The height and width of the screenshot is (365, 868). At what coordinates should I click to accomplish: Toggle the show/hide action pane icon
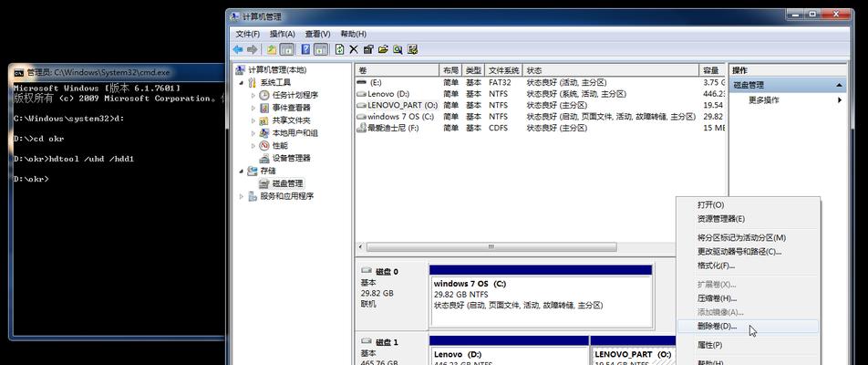pos(321,50)
